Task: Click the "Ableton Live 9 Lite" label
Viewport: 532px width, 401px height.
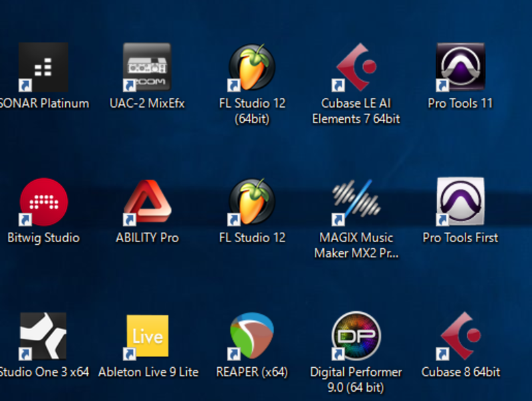Action: click(x=148, y=372)
